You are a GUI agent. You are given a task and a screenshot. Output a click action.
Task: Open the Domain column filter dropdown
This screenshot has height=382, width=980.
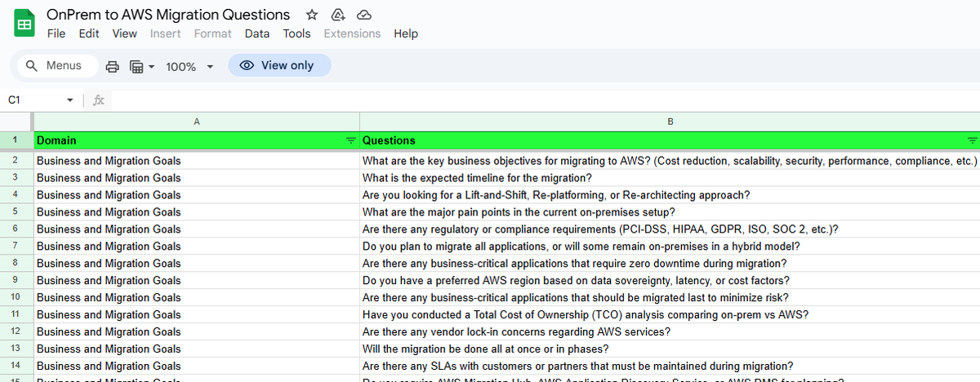click(x=351, y=140)
